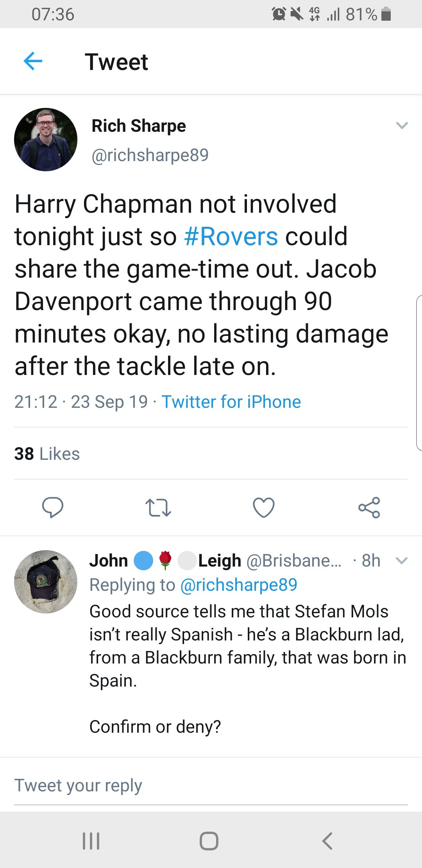
Task: Expand Rich Sharpe's tweet options chevron
Action: (x=402, y=126)
